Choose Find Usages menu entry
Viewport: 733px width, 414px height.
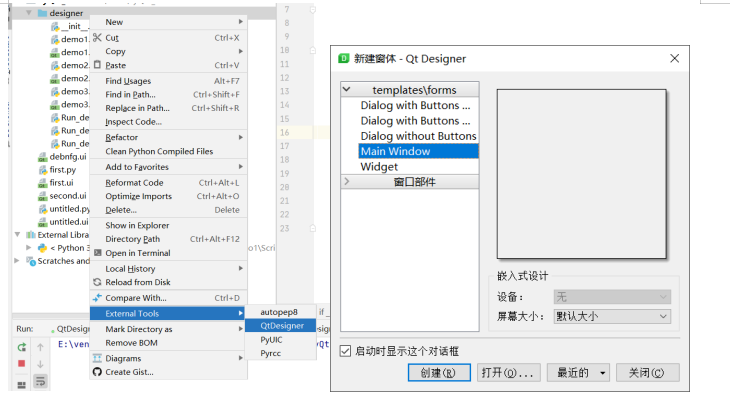point(168,81)
